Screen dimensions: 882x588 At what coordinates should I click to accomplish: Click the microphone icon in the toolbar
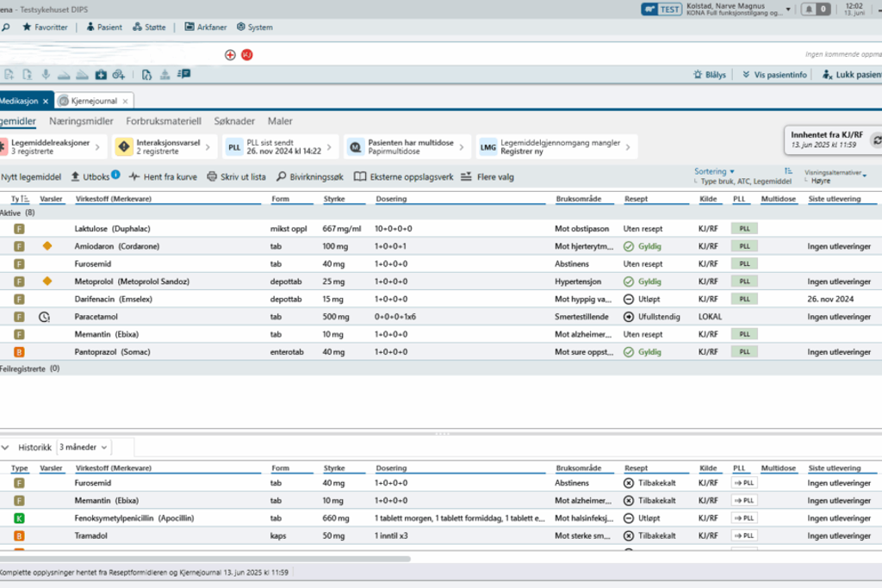[44, 75]
